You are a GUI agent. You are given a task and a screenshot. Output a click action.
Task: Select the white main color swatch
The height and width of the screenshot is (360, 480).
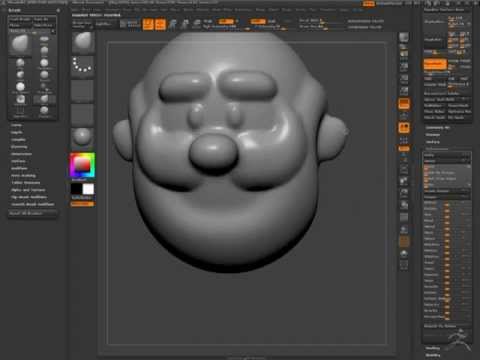click(88, 189)
